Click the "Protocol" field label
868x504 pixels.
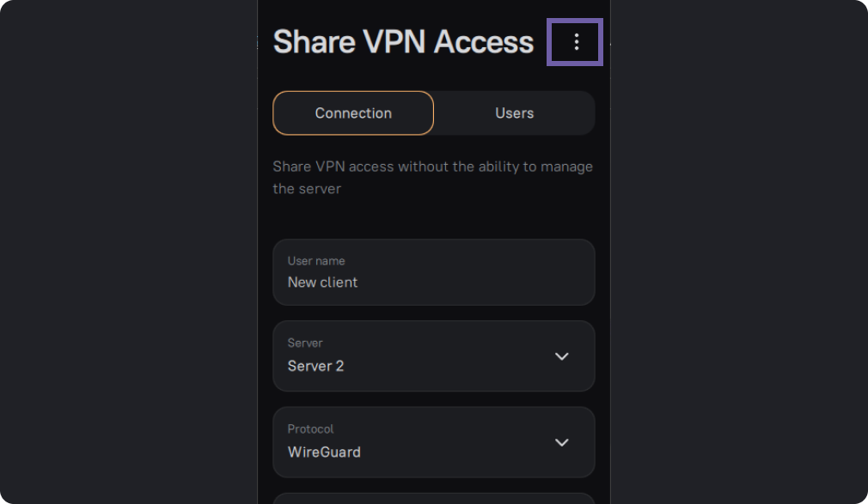(310, 428)
